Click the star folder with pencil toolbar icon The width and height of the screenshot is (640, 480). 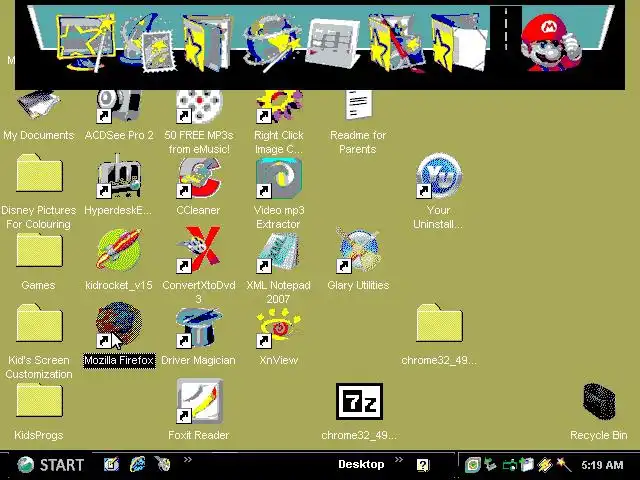click(395, 43)
